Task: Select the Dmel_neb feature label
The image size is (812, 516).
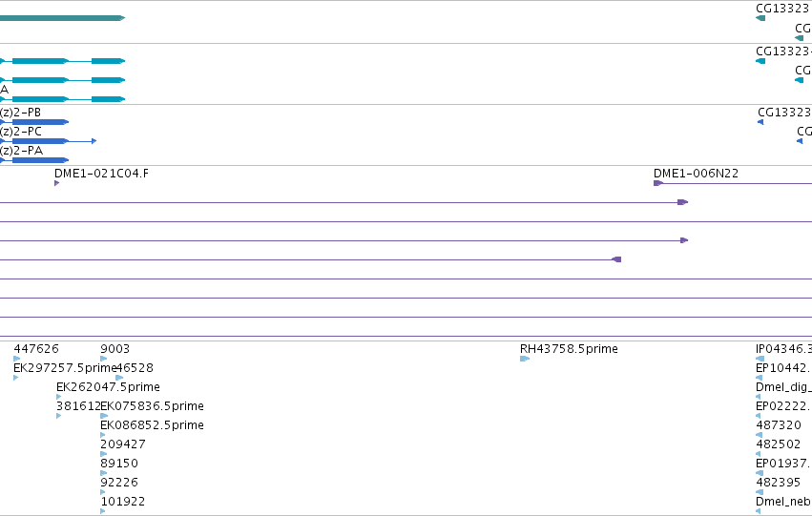Action: pyautogui.click(x=783, y=502)
